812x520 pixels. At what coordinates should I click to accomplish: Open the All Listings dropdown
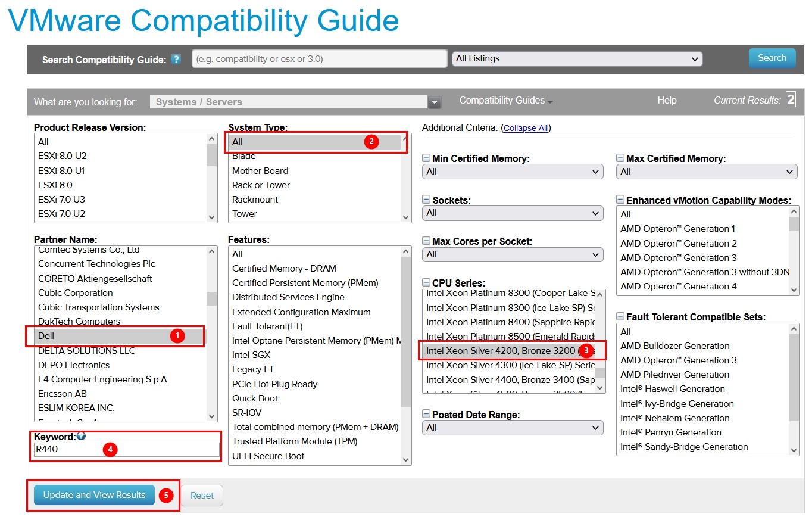577,59
